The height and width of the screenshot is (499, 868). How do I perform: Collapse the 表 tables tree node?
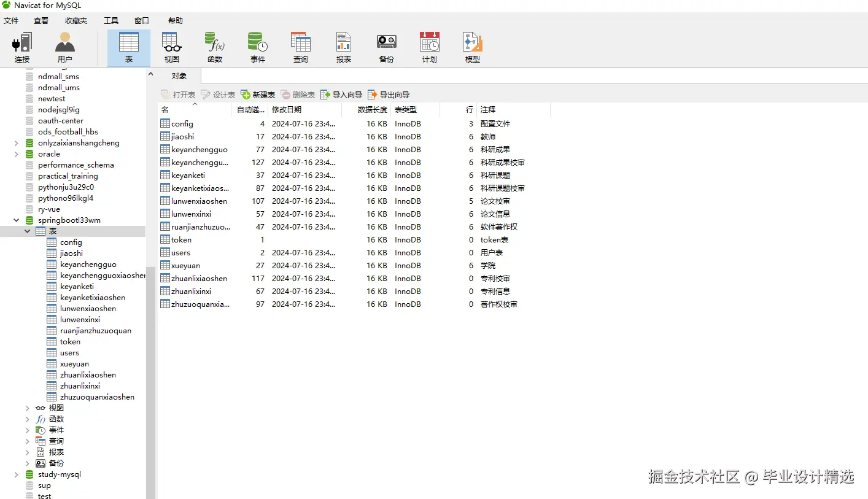[28, 231]
